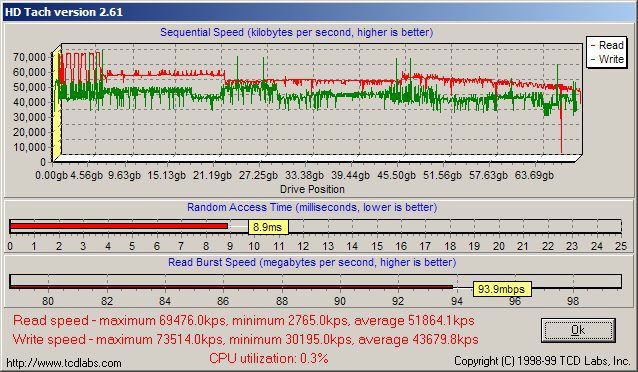The height and width of the screenshot is (372, 638).
Task: Click the 10,000 y-axis label
Action: click(x=29, y=147)
